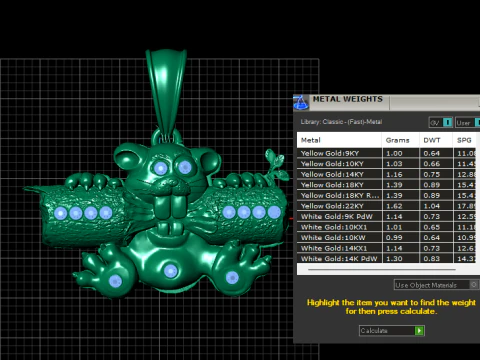Sort by the DWT column header
Screen dimensions: 480x360
click(x=436, y=140)
